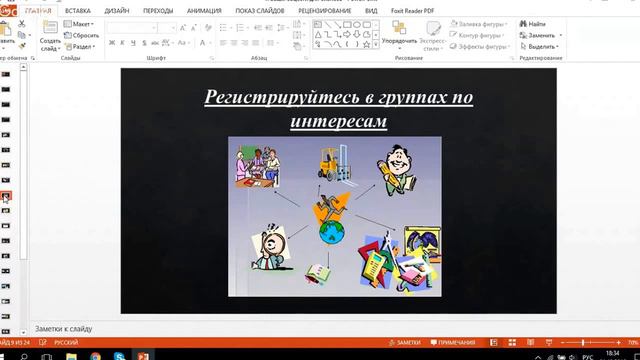
Task: Open the Раздел section dropdown
Action: tap(80, 47)
